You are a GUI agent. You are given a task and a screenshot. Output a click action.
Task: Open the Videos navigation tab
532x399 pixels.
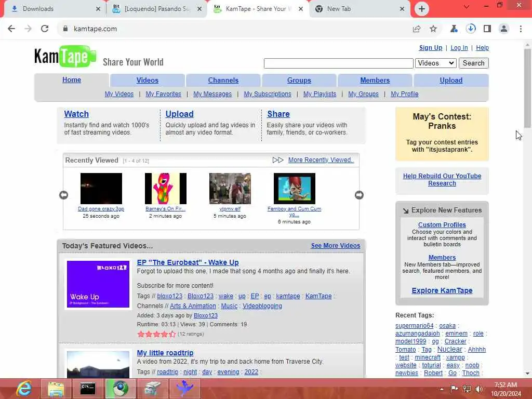147,81
